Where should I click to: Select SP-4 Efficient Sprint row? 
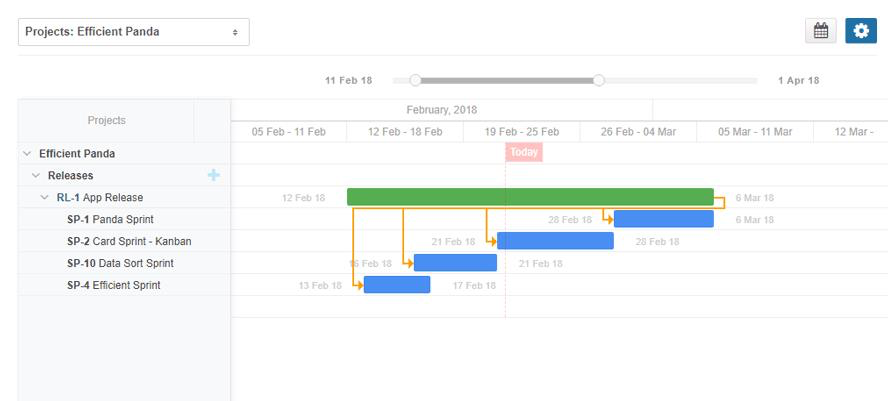click(x=113, y=286)
